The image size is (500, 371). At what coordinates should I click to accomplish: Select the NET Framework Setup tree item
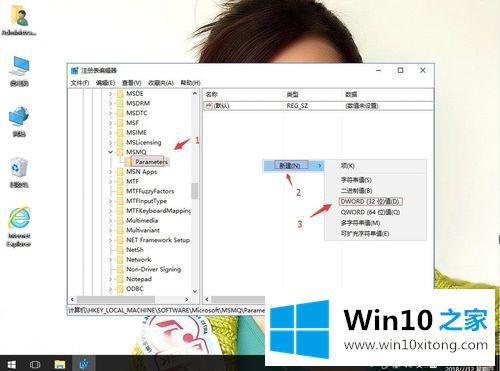click(x=158, y=240)
